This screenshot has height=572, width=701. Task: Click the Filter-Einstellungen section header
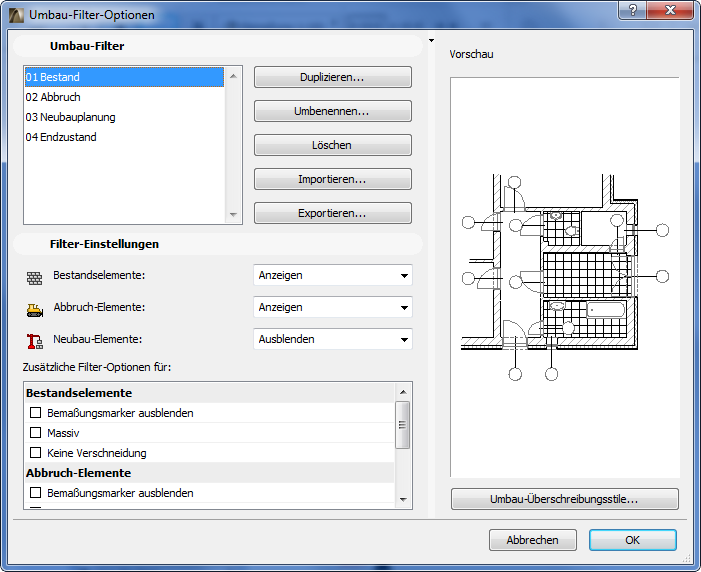(x=218, y=244)
